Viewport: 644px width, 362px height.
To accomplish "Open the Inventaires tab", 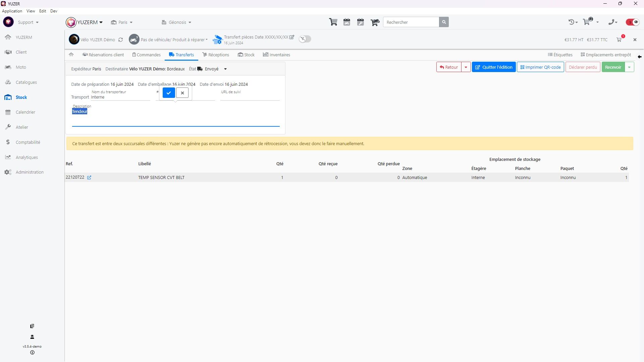I will coord(276,55).
